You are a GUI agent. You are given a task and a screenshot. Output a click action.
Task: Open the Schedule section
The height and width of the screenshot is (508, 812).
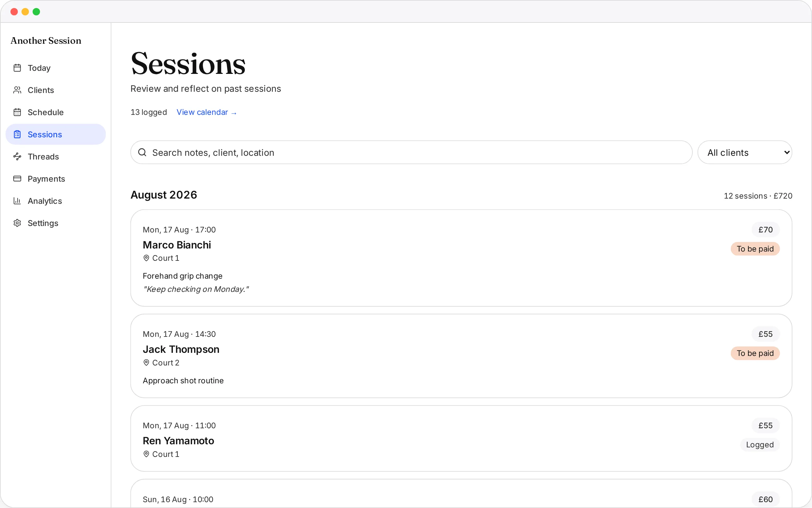[56, 112]
